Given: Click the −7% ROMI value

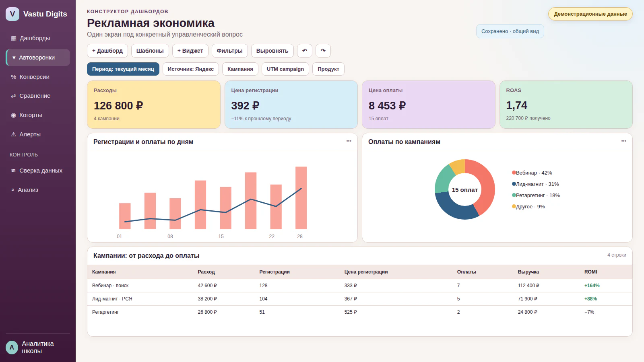Looking at the screenshot, I should 589,312.
